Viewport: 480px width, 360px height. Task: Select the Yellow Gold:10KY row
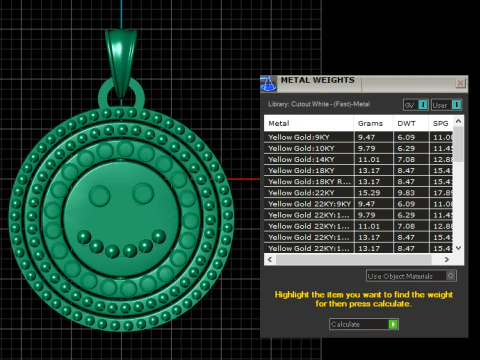click(359, 148)
